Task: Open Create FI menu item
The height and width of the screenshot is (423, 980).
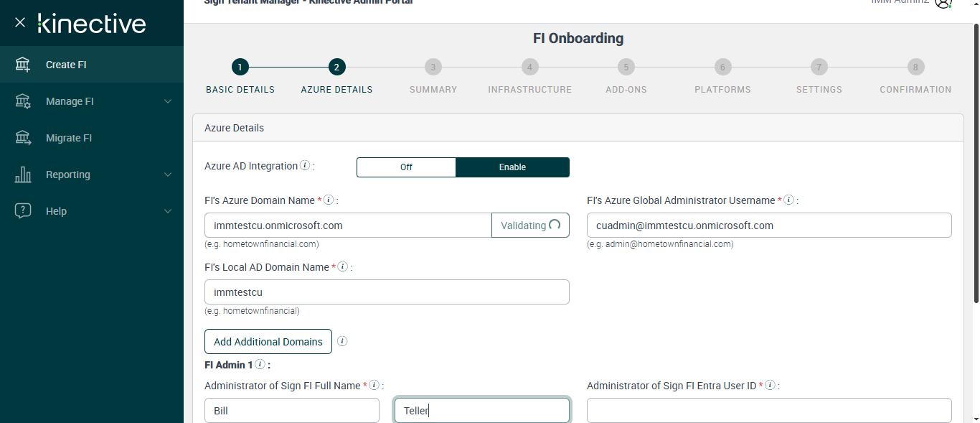Action: coord(92,65)
